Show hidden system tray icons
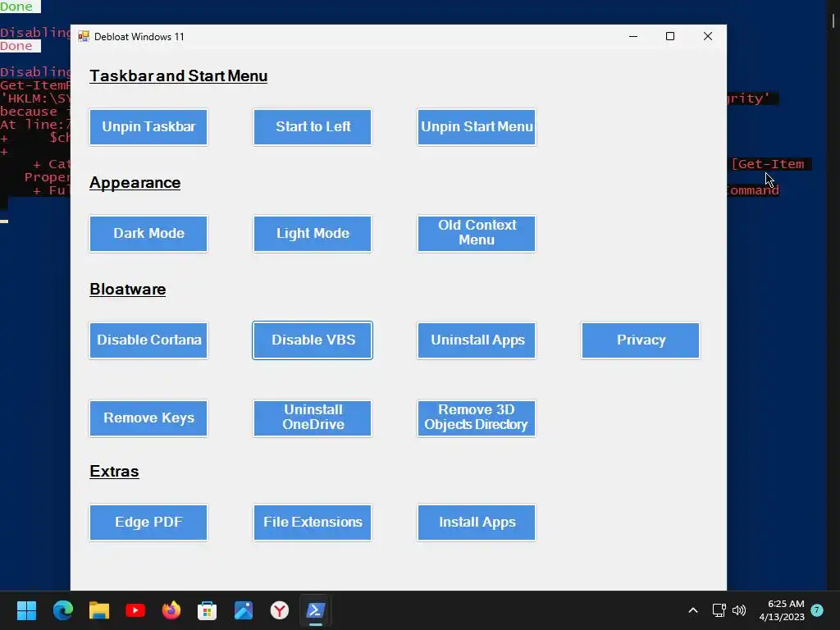This screenshot has width=840, height=630. [x=692, y=610]
